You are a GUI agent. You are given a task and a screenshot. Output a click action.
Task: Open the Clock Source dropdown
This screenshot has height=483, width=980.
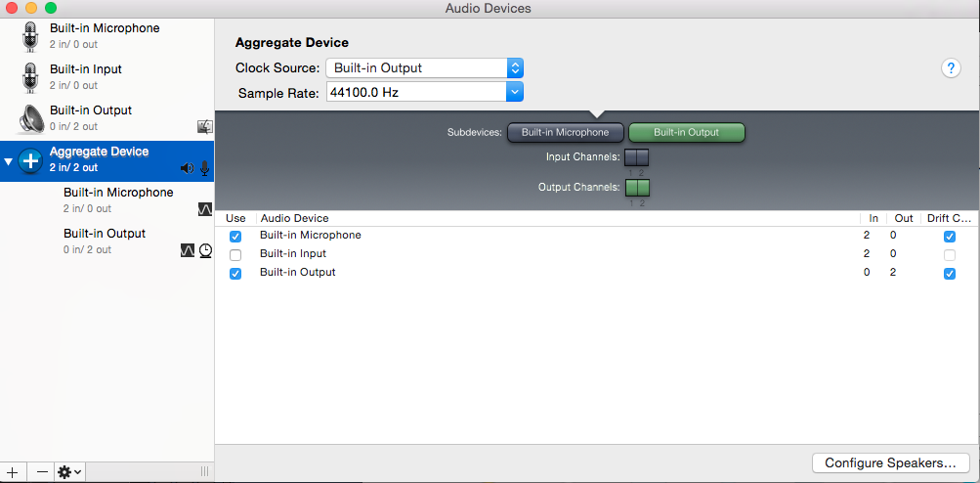[424, 68]
